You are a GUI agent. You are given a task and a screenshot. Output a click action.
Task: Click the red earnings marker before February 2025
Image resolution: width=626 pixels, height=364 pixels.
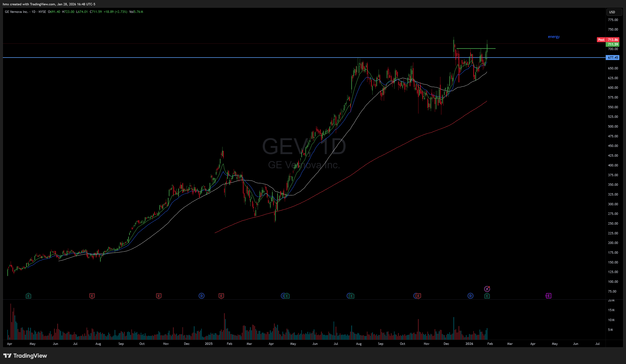point(221,296)
